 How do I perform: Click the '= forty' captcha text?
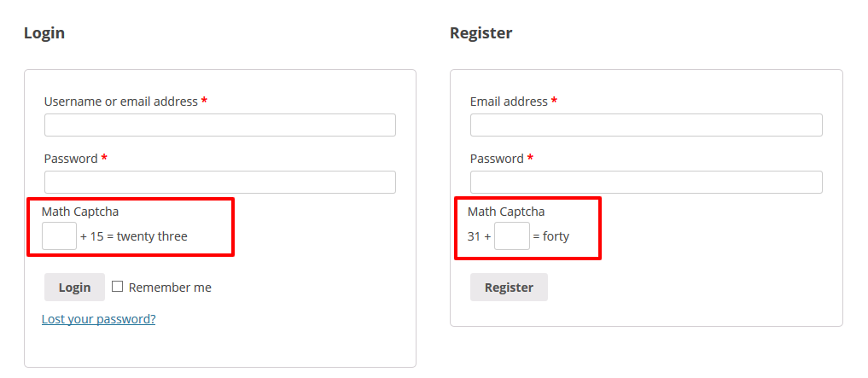pyautogui.click(x=551, y=236)
